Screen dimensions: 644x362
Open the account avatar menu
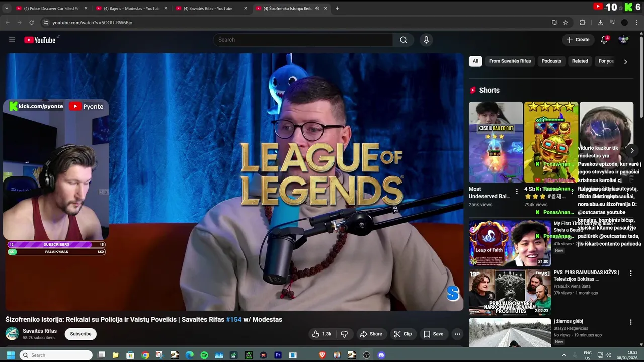coord(623,40)
